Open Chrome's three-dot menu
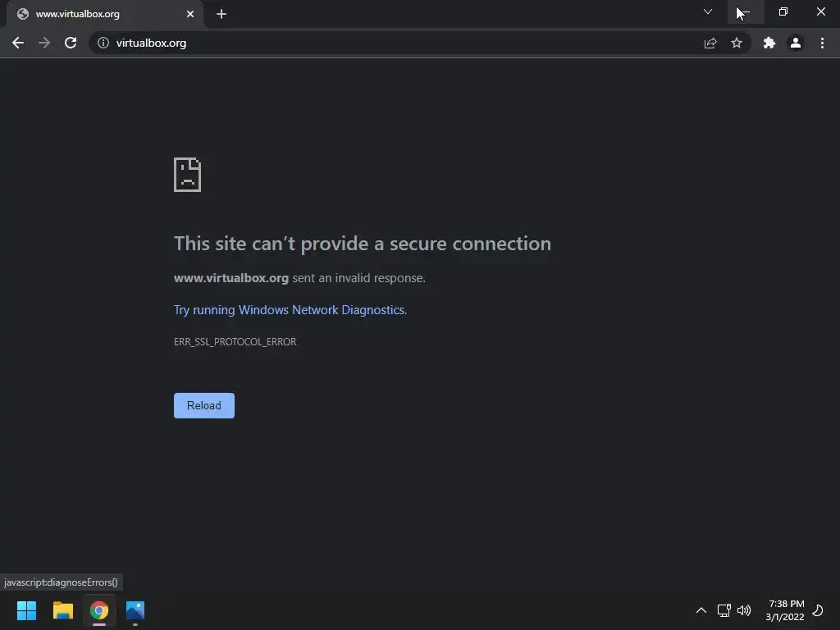 [822, 43]
